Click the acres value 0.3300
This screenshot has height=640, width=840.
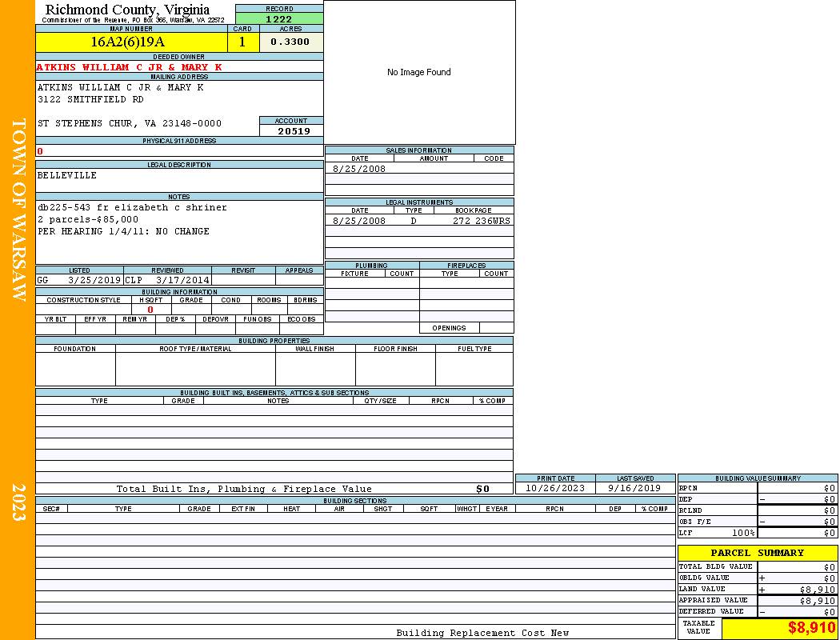290,42
